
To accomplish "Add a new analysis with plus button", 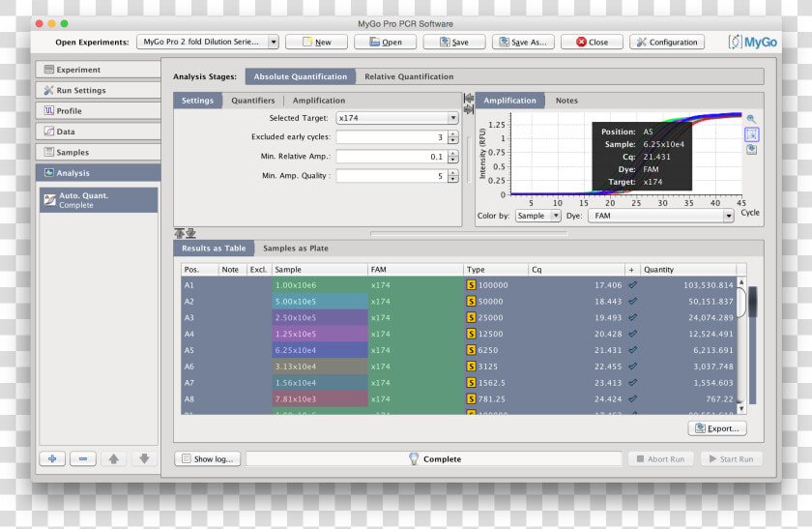I will 52,458.
